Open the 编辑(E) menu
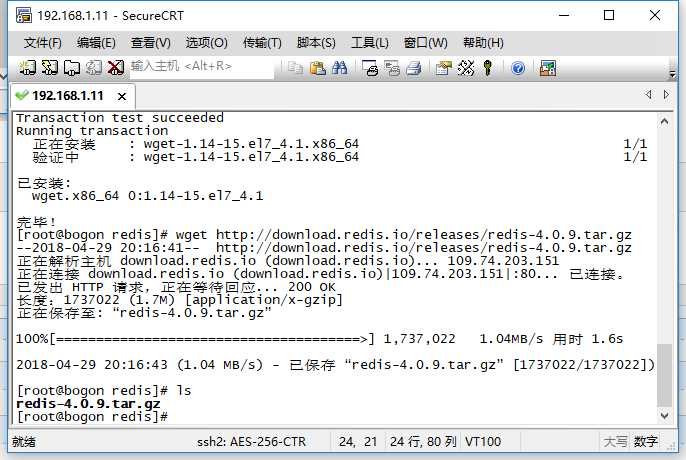 point(96,43)
